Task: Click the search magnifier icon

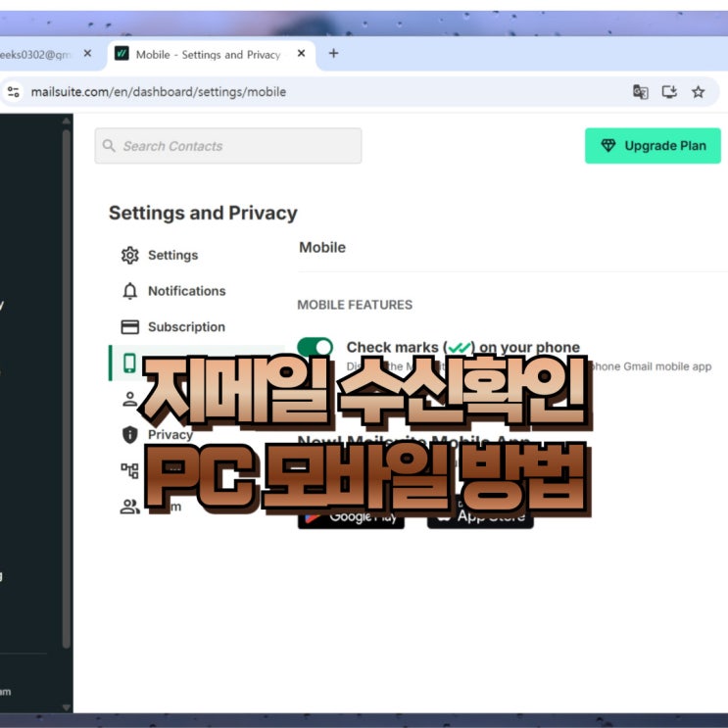Action: (109, 146)
